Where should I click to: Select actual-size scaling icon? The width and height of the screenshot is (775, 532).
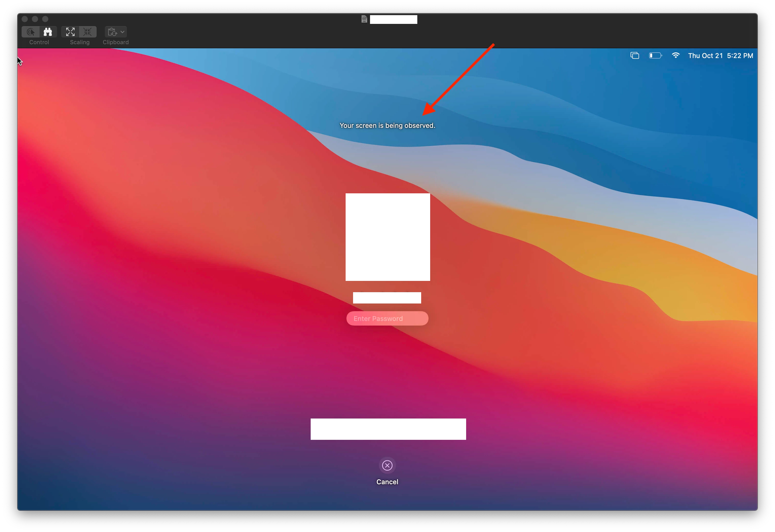click(88, 32)
